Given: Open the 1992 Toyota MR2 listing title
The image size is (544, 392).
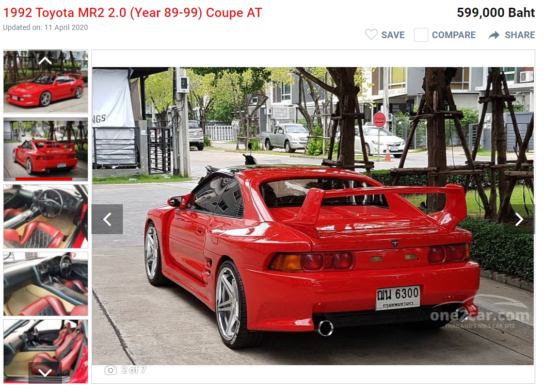Looking at the screenshot, I should [133, 13].
